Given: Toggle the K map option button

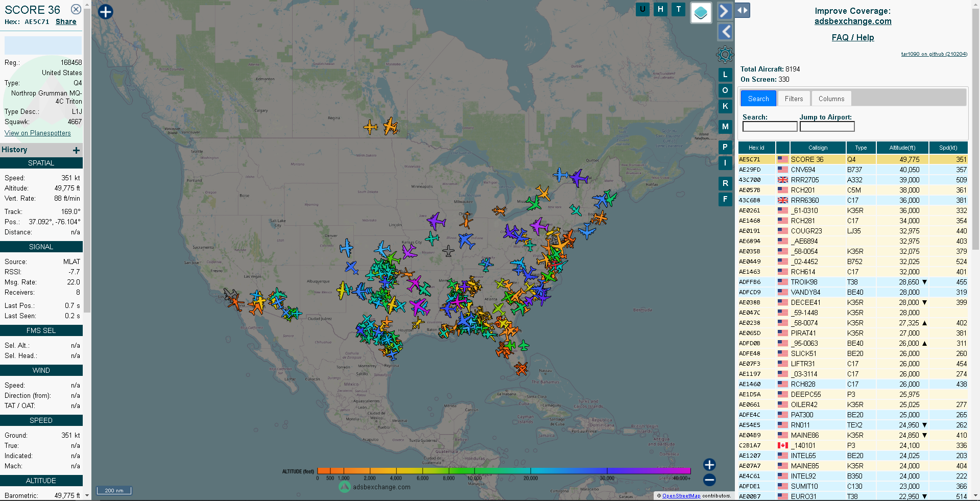Looking at the screenshot, I should click(725, 106).
